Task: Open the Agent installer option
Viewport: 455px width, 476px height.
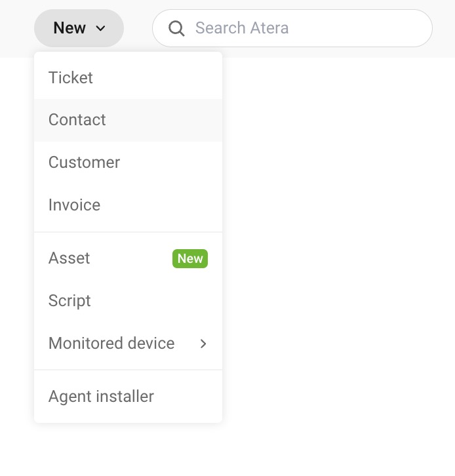Action: pos(128,397)
